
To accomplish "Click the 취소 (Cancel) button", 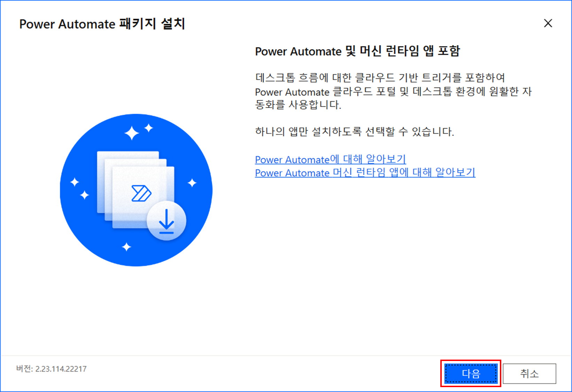I will point(530,374).
